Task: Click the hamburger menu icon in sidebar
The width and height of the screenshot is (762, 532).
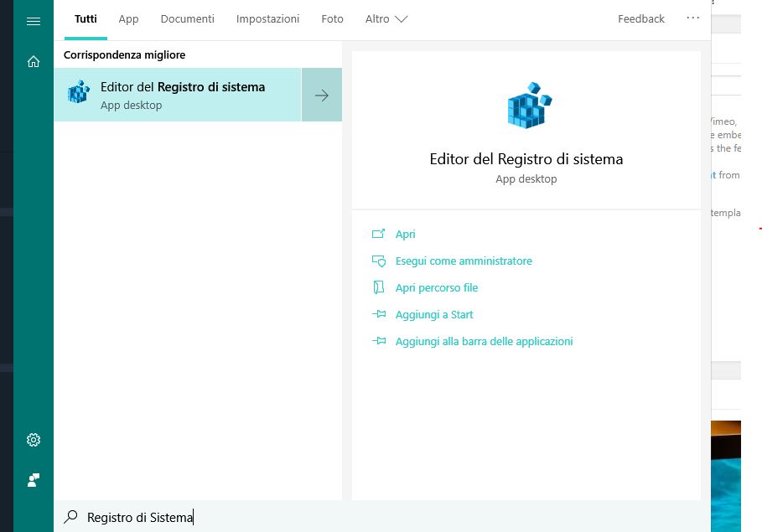Action: [34, 21]
